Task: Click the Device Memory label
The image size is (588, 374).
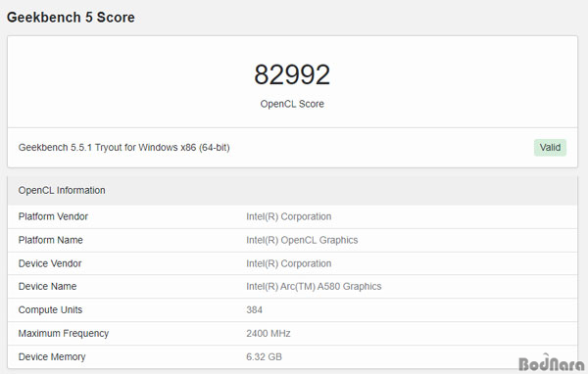Action: pos(52,356)
